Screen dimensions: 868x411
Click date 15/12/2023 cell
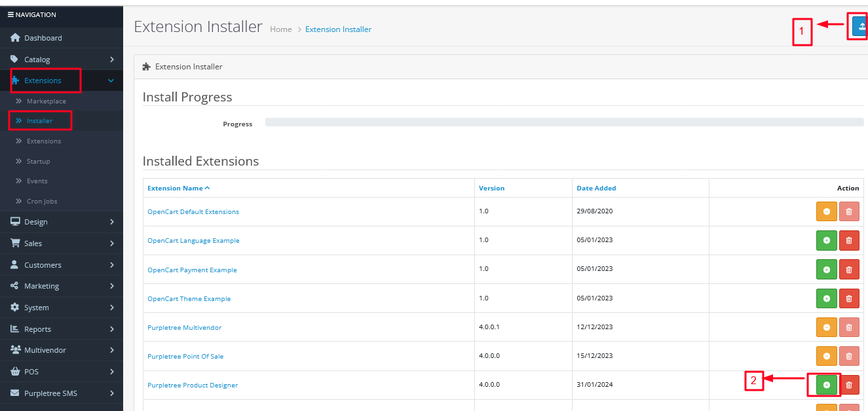tap(595, 356)
